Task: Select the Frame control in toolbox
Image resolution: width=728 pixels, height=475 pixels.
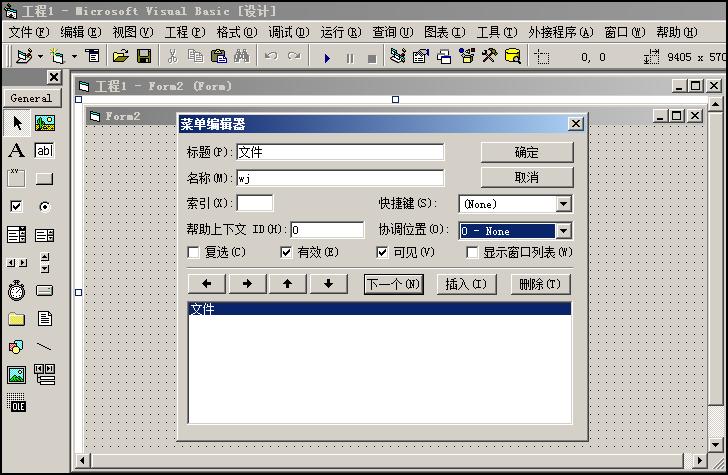Action: (x=16, y=178)
